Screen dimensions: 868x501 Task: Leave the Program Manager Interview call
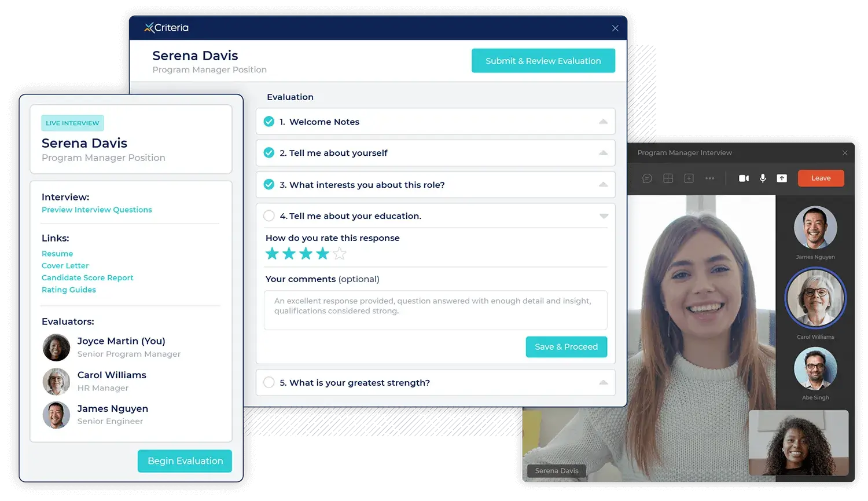point(821,178)
